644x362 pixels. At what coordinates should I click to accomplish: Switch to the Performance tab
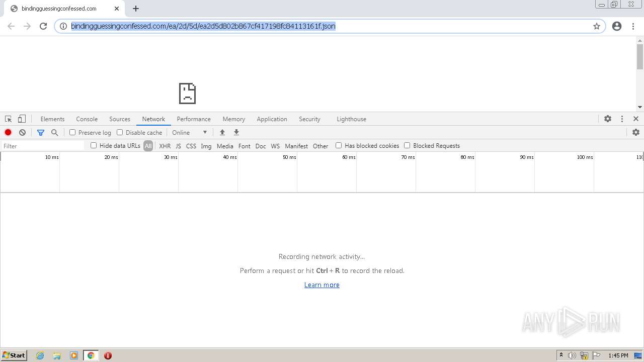point(194,119)
